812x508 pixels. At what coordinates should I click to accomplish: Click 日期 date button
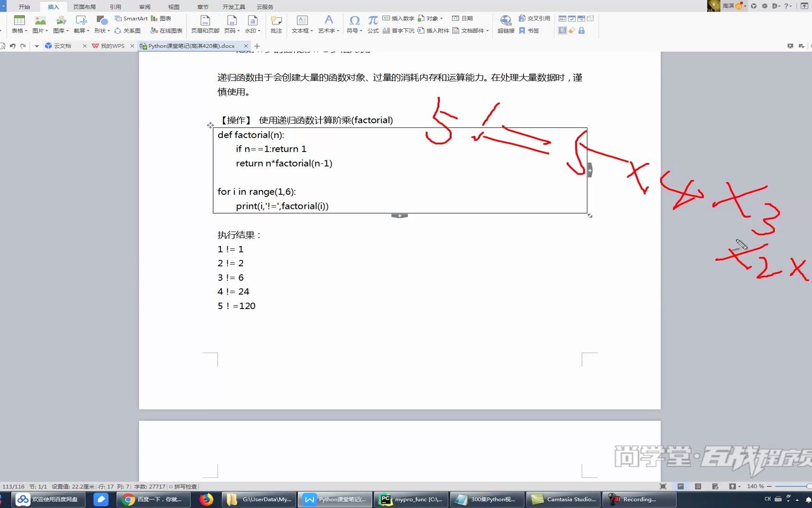point(462,18)
